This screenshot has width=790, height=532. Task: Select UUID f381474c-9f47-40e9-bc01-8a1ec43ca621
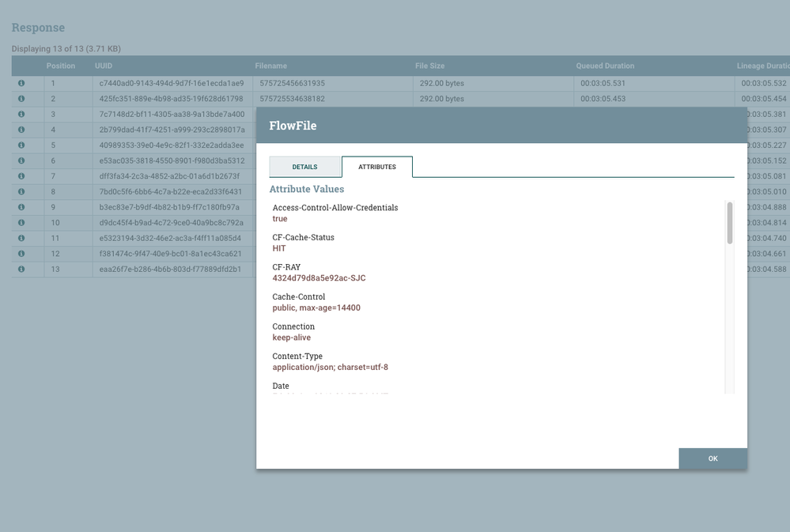pyautogui.click(x=170, y=254)
